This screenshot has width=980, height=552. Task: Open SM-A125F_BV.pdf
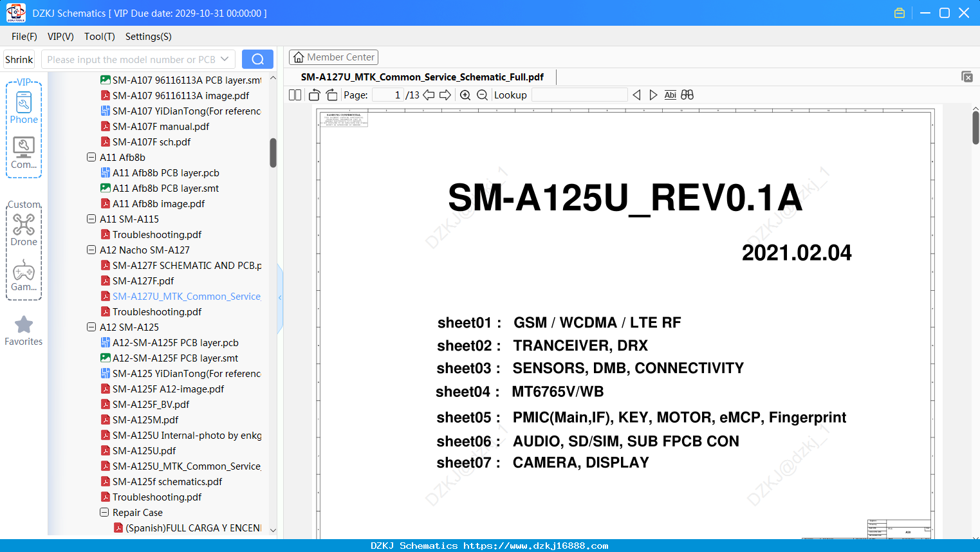[145, 404]
